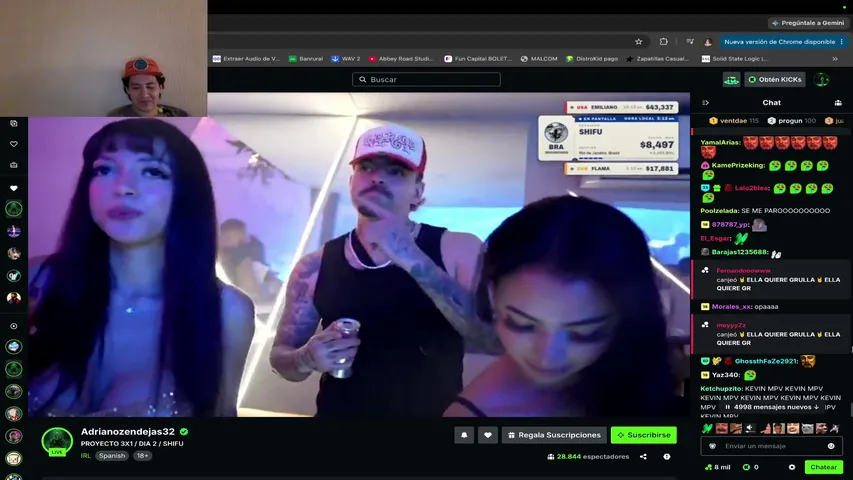
Task: Open the Kick leaderboard icon beside Obtén KICKs
Action: (x=731, y=80)
